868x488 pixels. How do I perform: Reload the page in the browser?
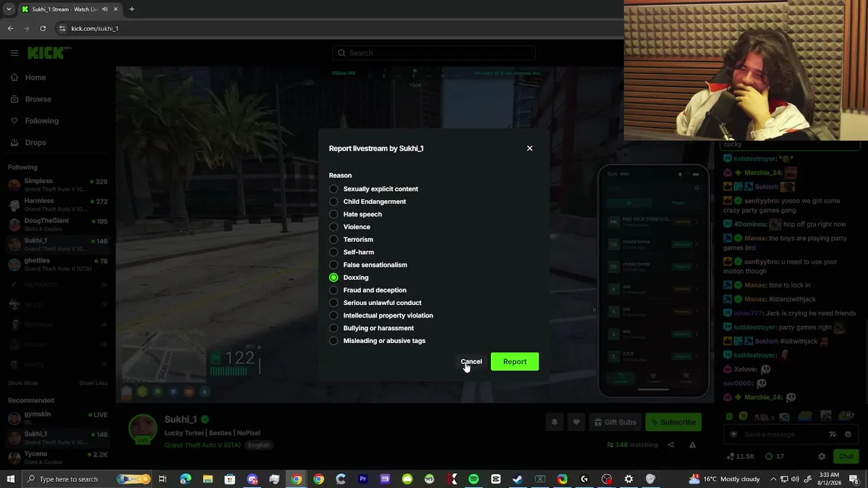pos(43,28)
